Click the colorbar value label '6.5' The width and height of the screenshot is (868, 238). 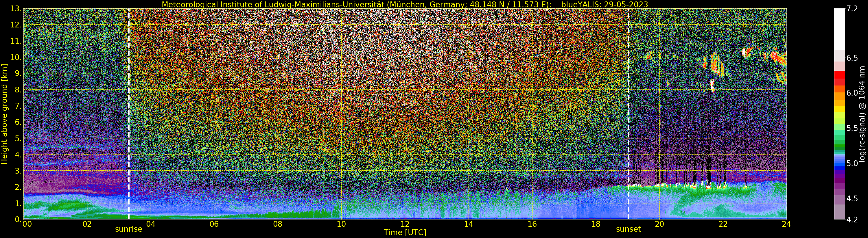click(x=852, y=58)
